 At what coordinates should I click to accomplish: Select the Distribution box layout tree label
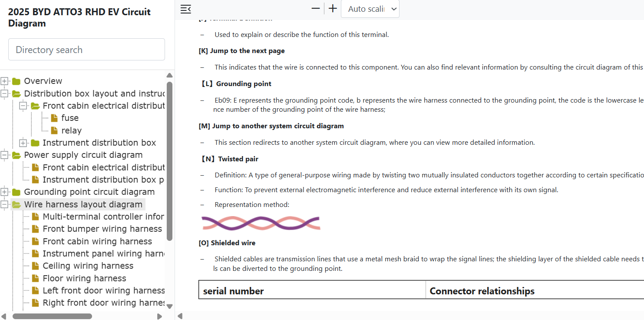click(x=94, y=93)
